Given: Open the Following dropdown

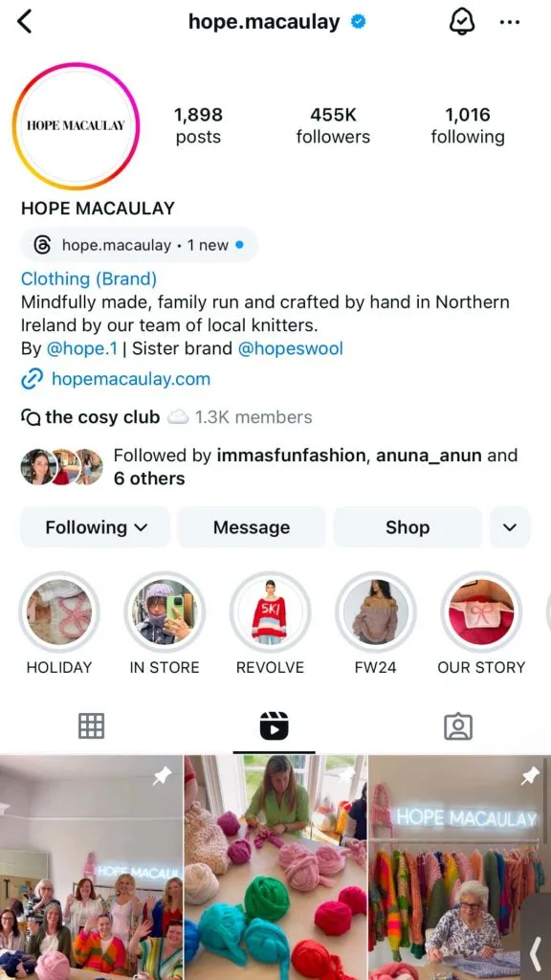Looking at the screenshot, I should click(95, 526).
